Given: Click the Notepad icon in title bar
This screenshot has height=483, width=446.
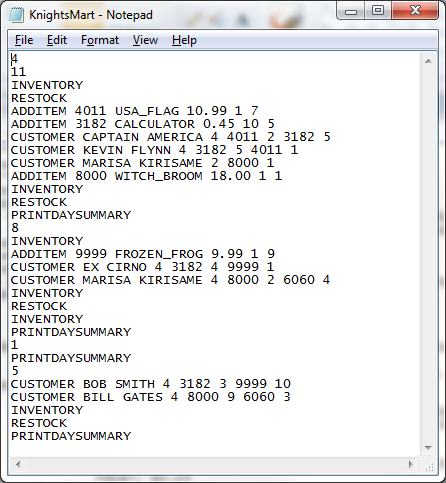Looking at the screenshot, I should point(17,15).
